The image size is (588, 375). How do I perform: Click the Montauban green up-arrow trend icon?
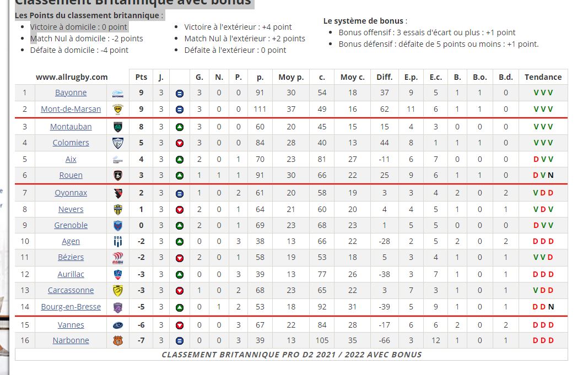[180, 127]
